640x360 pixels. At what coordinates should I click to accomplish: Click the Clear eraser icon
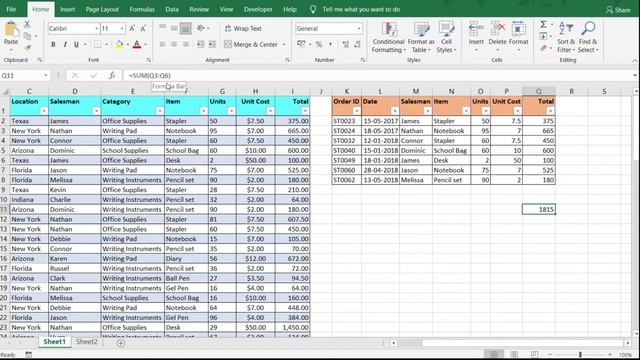[543, 48]
